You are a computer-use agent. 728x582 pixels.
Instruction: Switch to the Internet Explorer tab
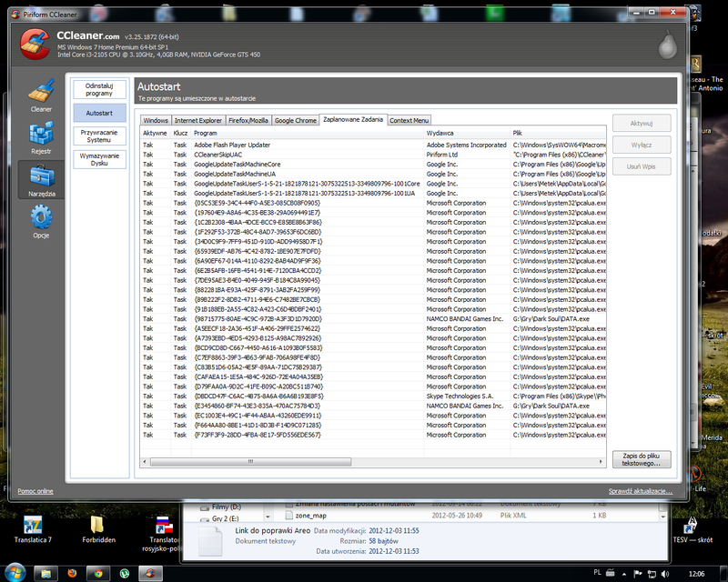tap(197, 120)
